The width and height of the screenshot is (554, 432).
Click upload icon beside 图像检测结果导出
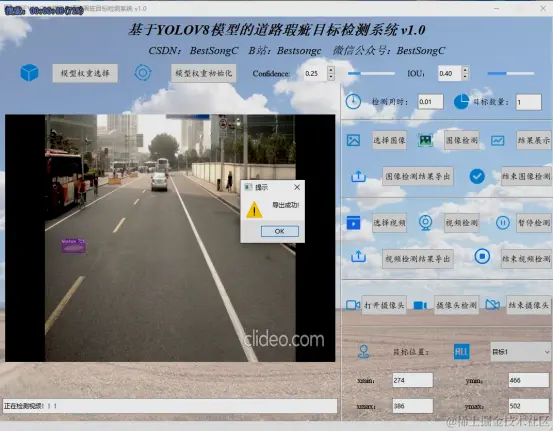[358, 176]
